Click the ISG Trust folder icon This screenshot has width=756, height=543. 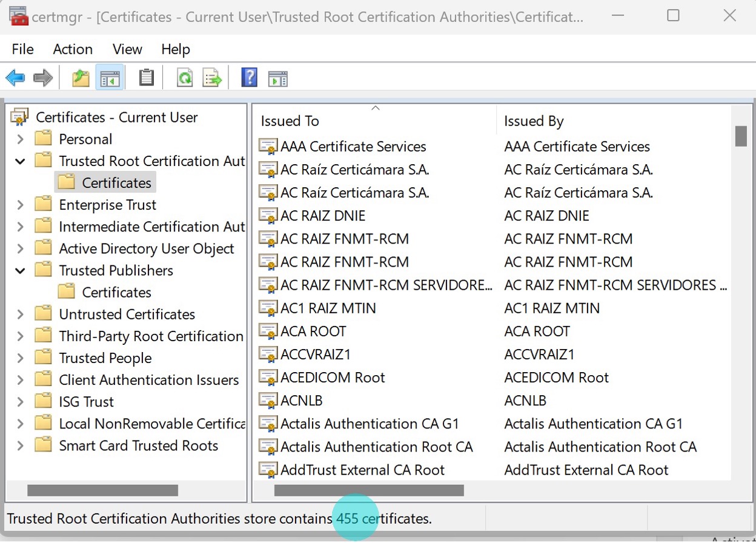(x=43, y=401)
